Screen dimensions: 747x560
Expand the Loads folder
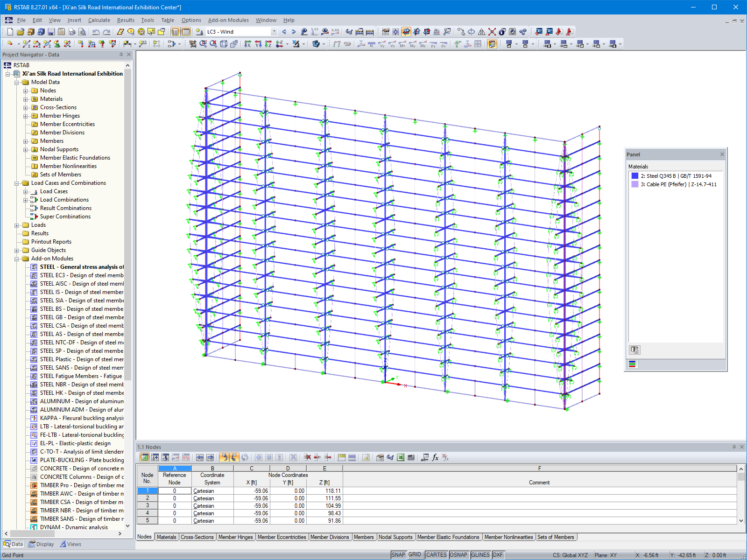click(x=17, y=225)
